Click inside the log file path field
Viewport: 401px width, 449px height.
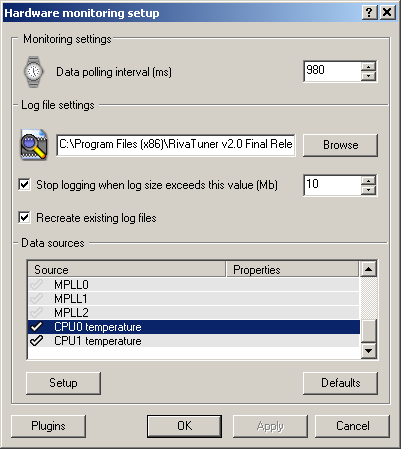click(176, 145)
